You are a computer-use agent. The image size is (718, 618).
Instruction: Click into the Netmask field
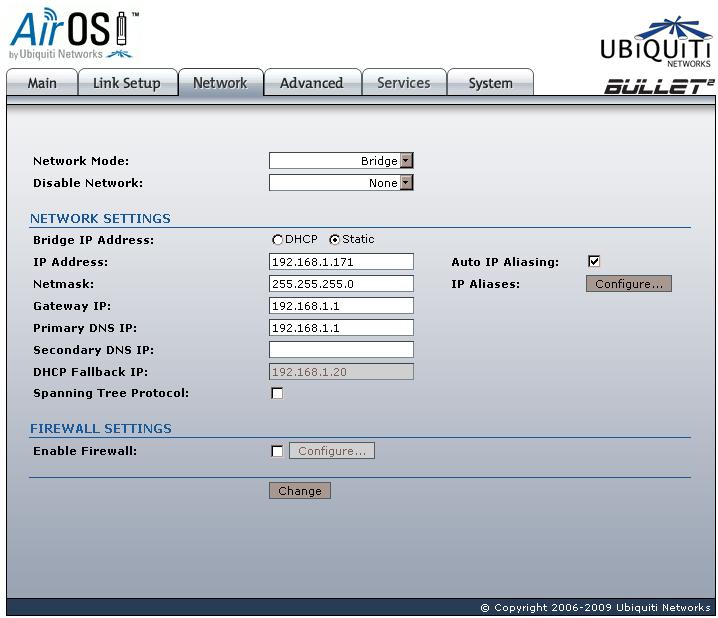(x=341, y=284)
